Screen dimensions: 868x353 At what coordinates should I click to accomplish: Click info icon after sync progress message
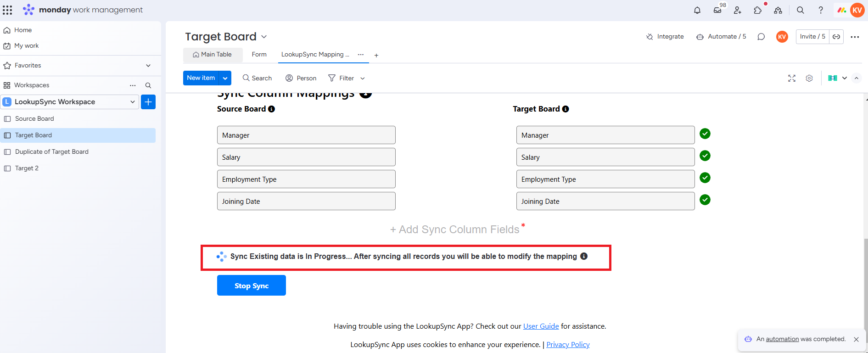tap(584, 256)
